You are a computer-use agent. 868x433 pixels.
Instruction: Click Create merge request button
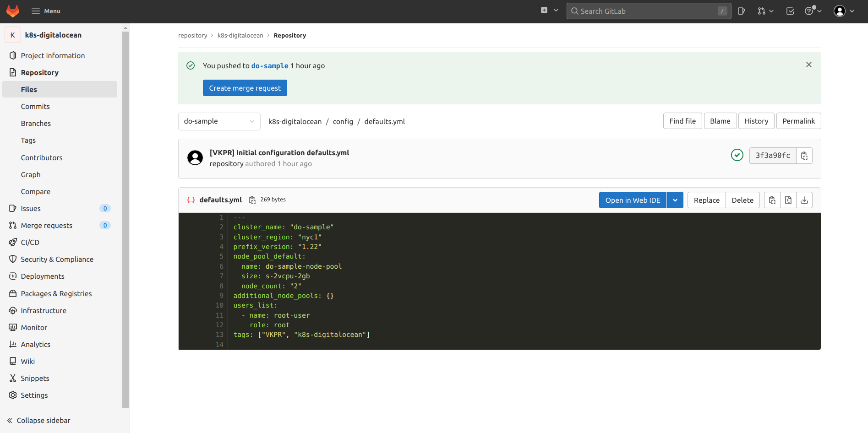tap(245, 88)
